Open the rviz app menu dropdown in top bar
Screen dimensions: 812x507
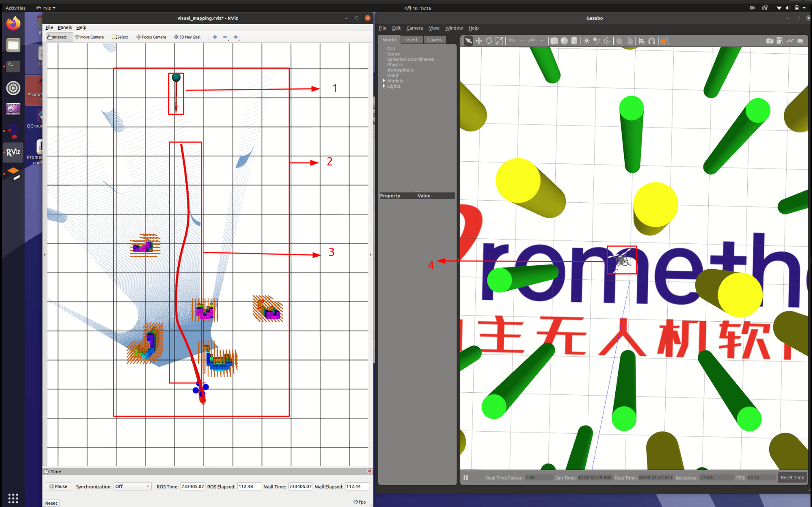pos(46,8)
